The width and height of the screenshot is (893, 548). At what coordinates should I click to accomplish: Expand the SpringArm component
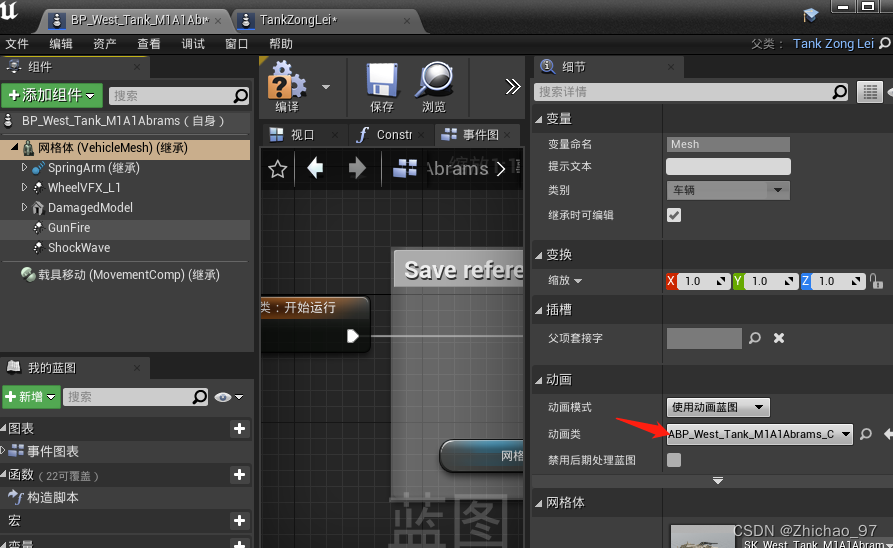[x=24, y=167]
